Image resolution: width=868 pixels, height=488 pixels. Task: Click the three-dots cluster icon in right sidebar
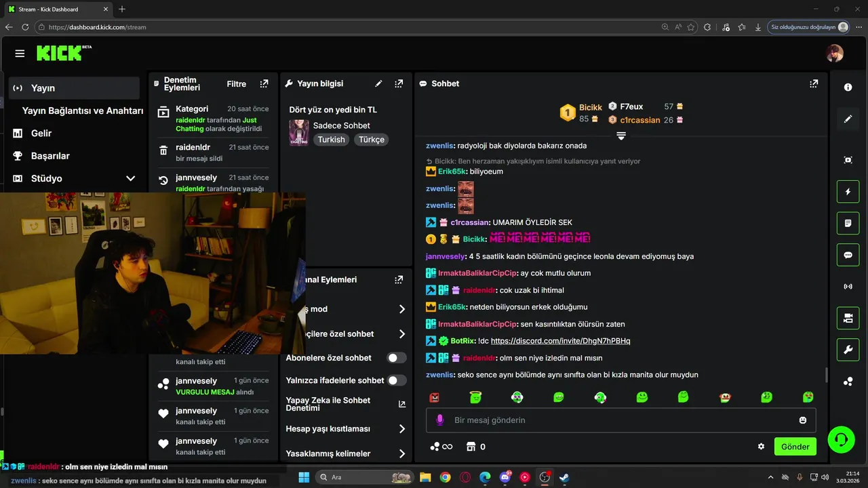tap(848, 382)
